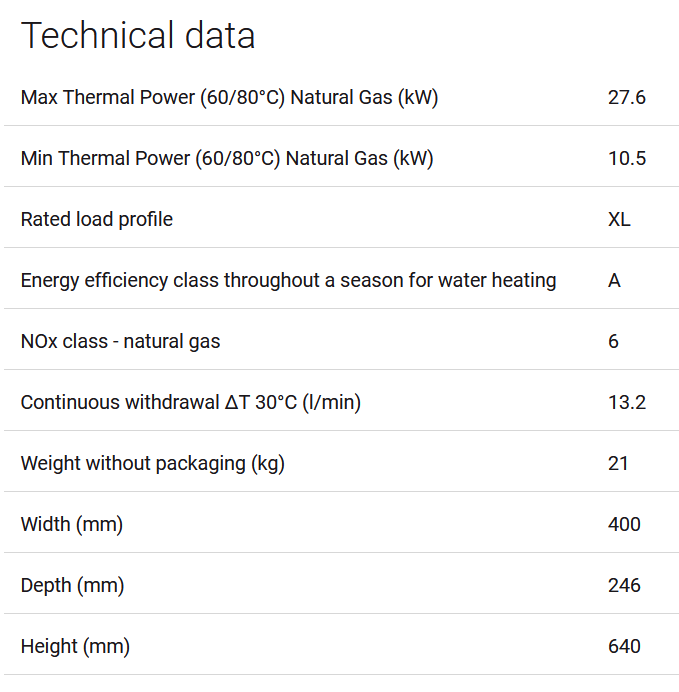The image size is (679, 692).
Task: Click the Max Thermal Power row label
Action: pos(229,98)
